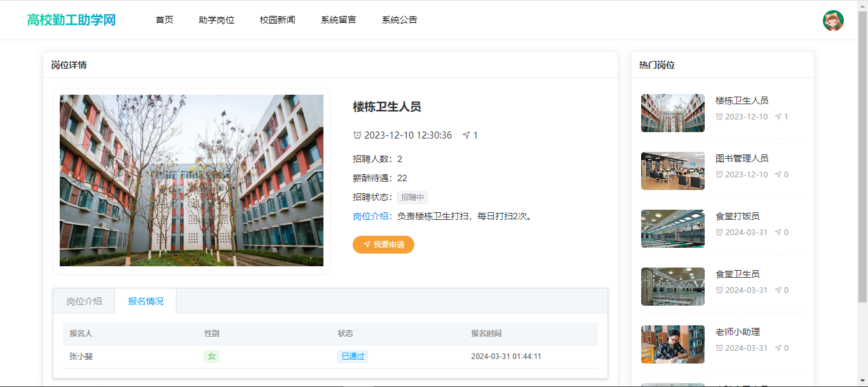
Task: Click the 薪酬待遇：22 line
Action: tap(380, 178)
